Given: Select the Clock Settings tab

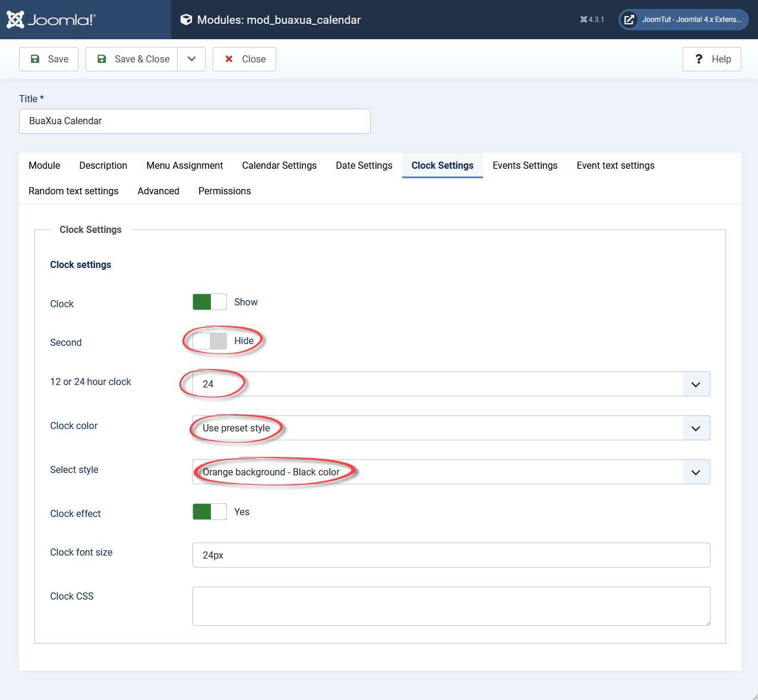Looking at the screenshot, I should tap(443, 165).
